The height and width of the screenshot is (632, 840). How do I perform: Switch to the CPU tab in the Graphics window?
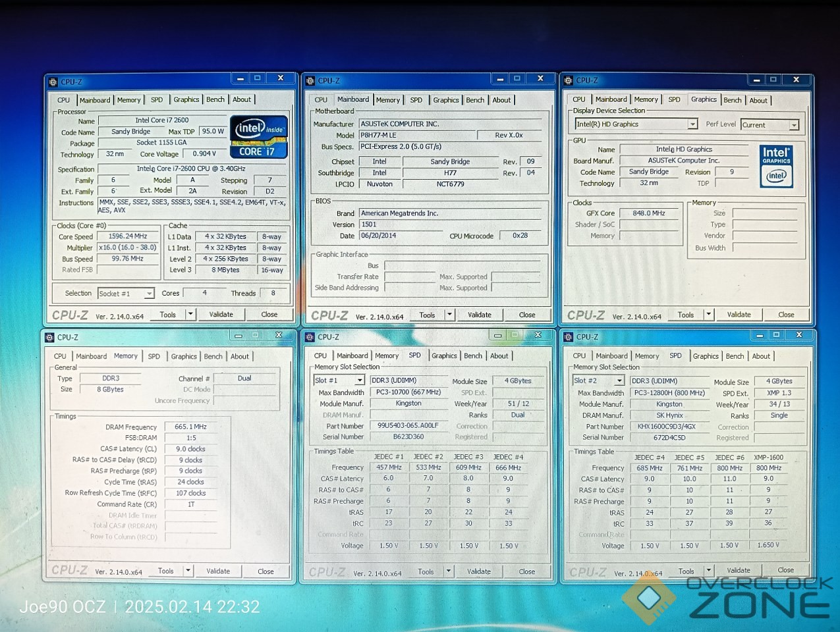(x=579, y=99)
